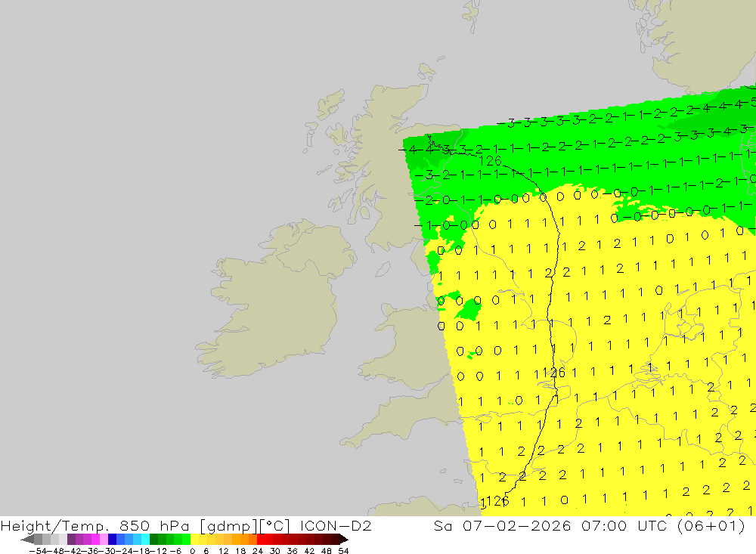Click the "-6" legend scale label
Viewport: 756px width, 554px height.
175,551
